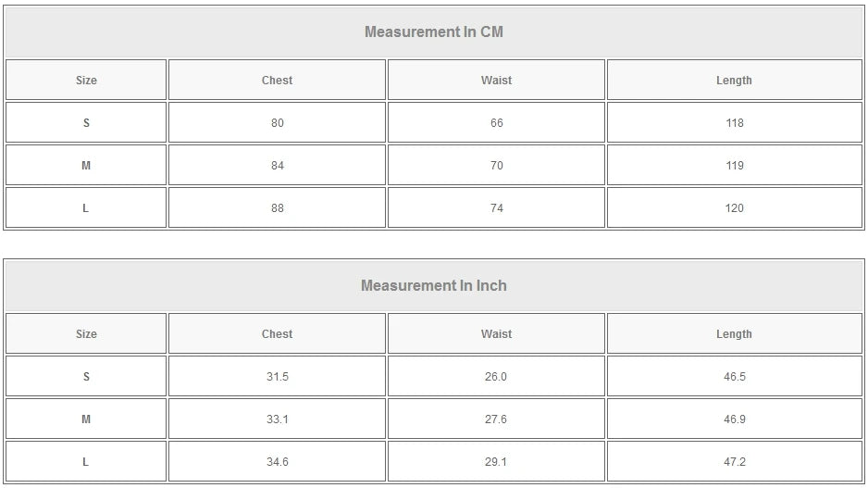Click the length value 119 cell
Image resolution: width=868 pixels, height=488 pixels.
click(734, 166)
